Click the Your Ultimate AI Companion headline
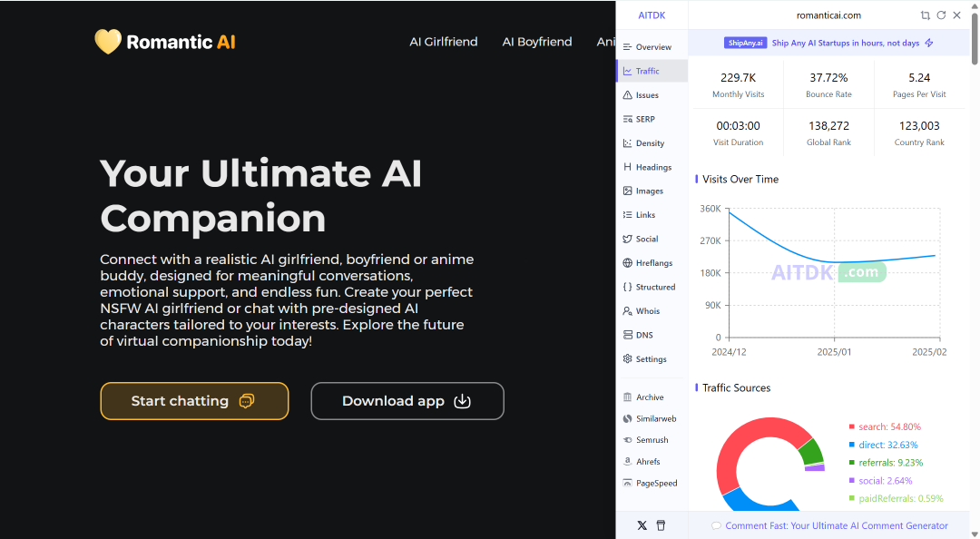Viewport: 980px width, 539px height. click(x=261, y=196)
